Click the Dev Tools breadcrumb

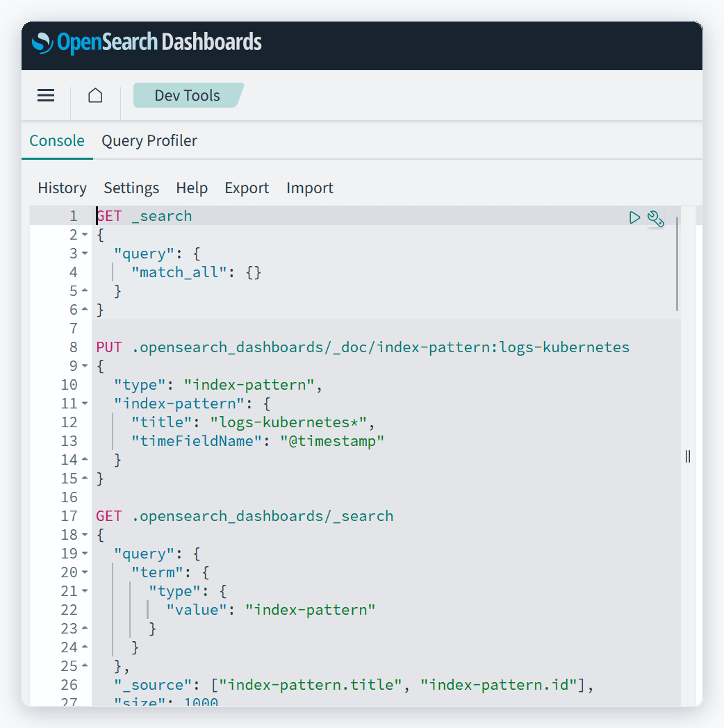click(x=187, y=95)
